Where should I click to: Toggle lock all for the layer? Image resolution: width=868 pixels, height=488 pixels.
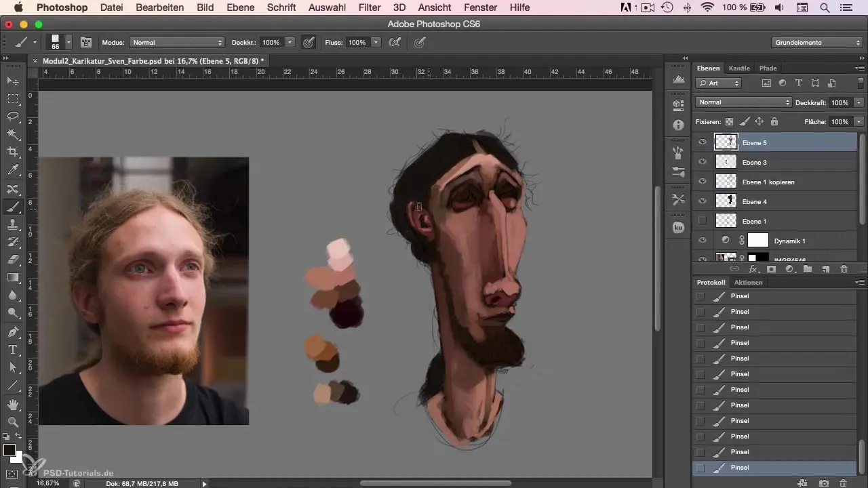pos(774,122)
